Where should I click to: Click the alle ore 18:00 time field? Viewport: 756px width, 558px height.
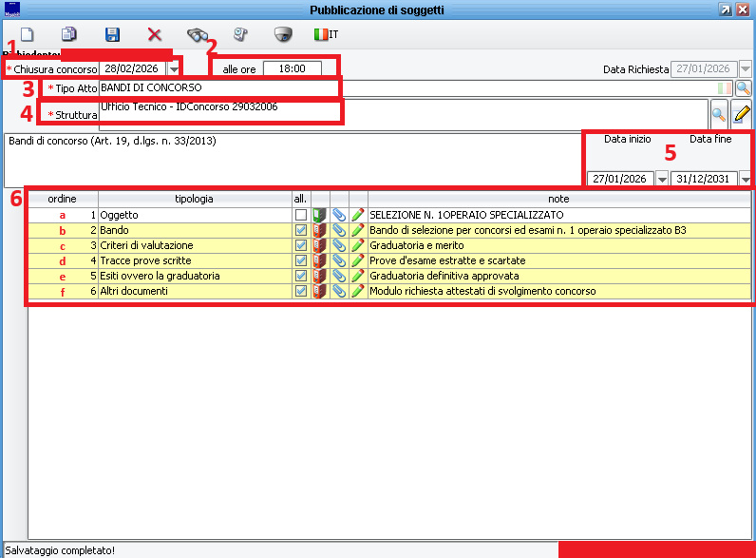pyautogui.click(x=293, y=69)
